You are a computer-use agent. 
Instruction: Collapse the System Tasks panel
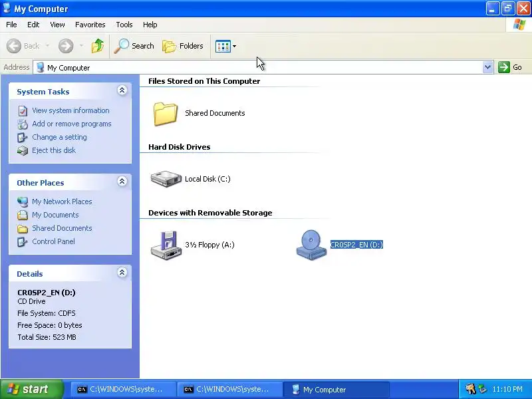coord(122,90)
